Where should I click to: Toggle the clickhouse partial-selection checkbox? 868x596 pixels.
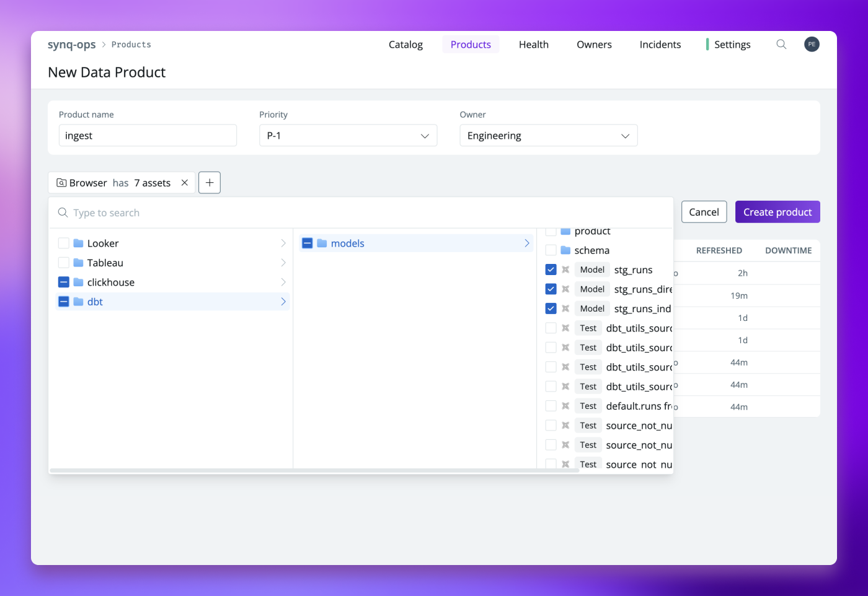pyautogui.click(x=63, y=282)
